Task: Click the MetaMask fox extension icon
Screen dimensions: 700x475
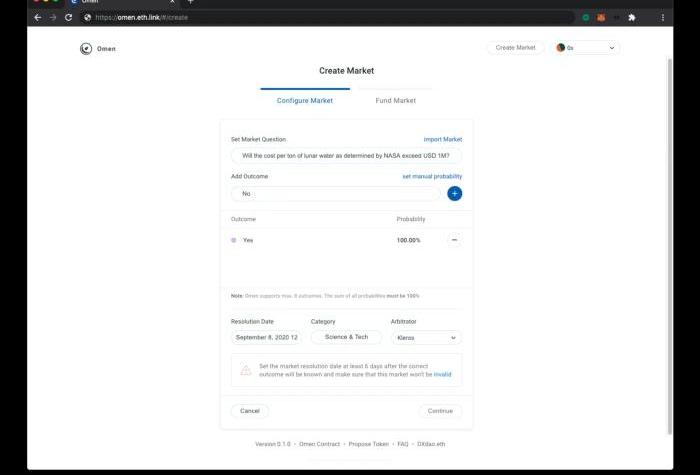Action: pyautogui.click(x=601, y=17)
